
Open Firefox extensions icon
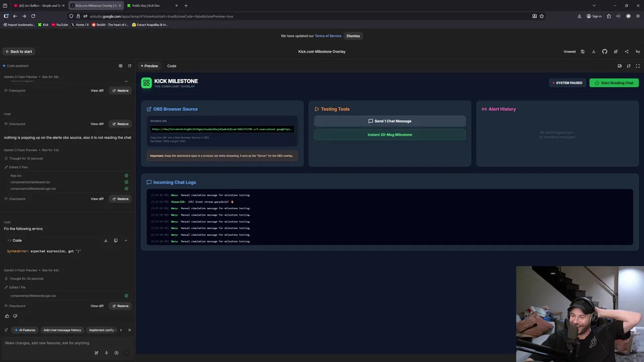(x=609, y=16)
